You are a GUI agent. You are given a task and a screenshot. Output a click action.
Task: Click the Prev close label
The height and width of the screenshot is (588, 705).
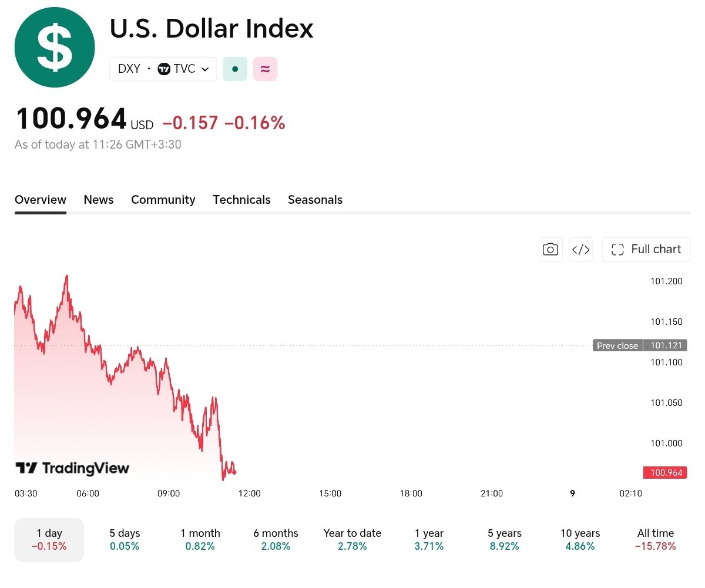tap(617, 345)
